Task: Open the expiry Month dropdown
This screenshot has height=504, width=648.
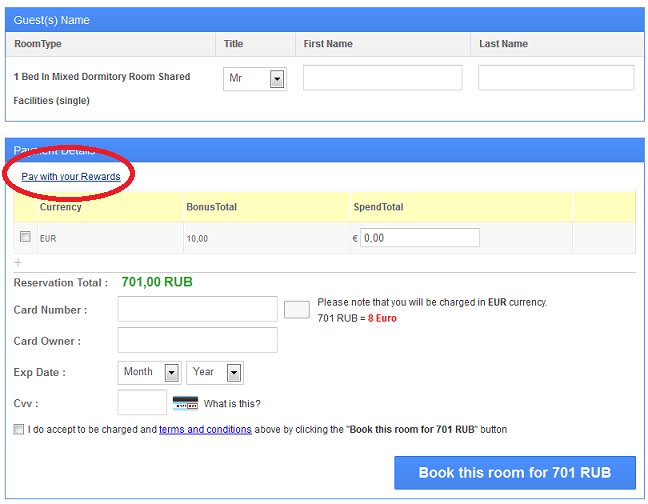Action: click(148, 373)
